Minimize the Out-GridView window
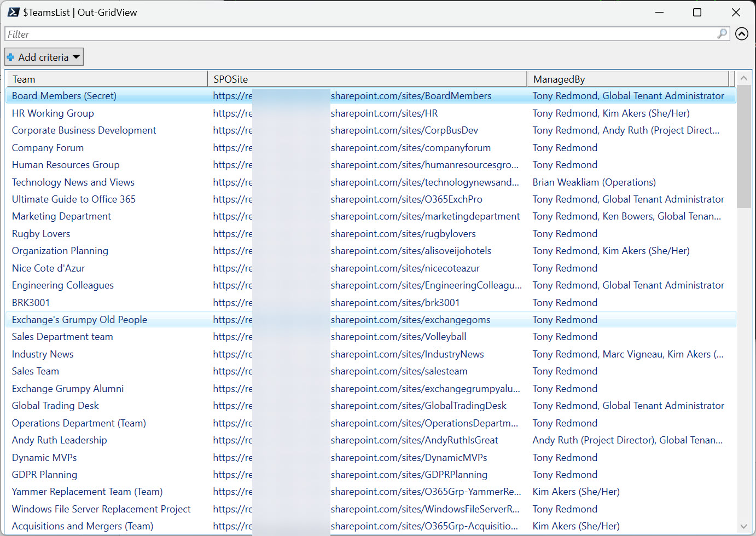 click(x=659, y=12)
